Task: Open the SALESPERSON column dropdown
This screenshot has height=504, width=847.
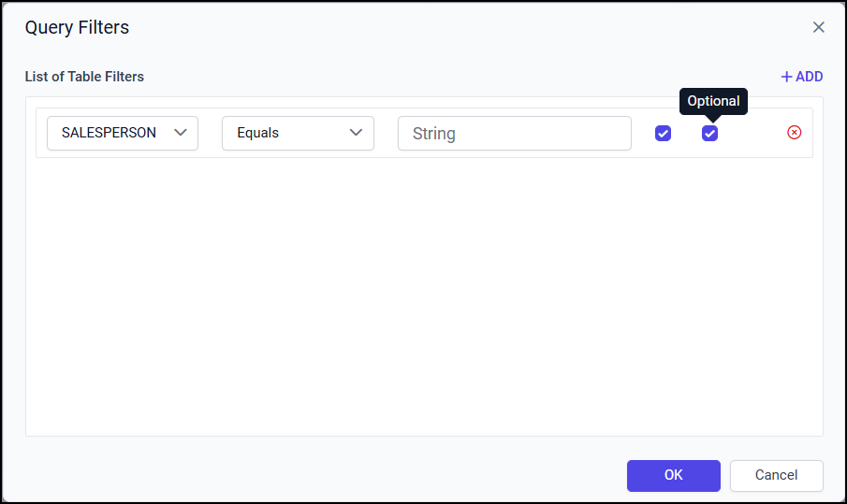Action: [123, 133]
